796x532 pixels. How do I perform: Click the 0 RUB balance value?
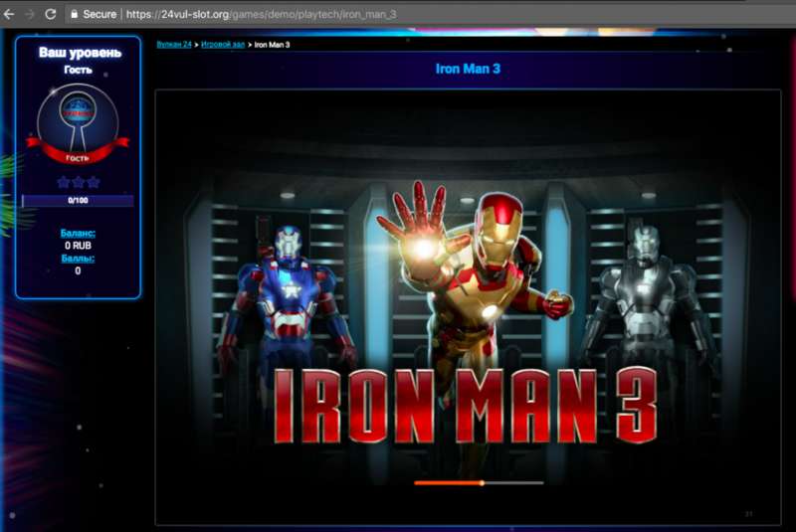[x=78, y=246]
